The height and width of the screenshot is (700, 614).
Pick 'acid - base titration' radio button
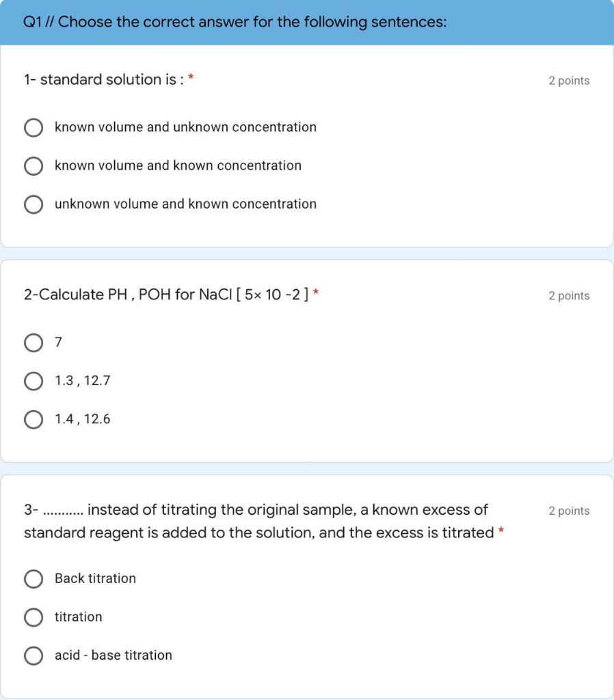[x=34, y=656]
